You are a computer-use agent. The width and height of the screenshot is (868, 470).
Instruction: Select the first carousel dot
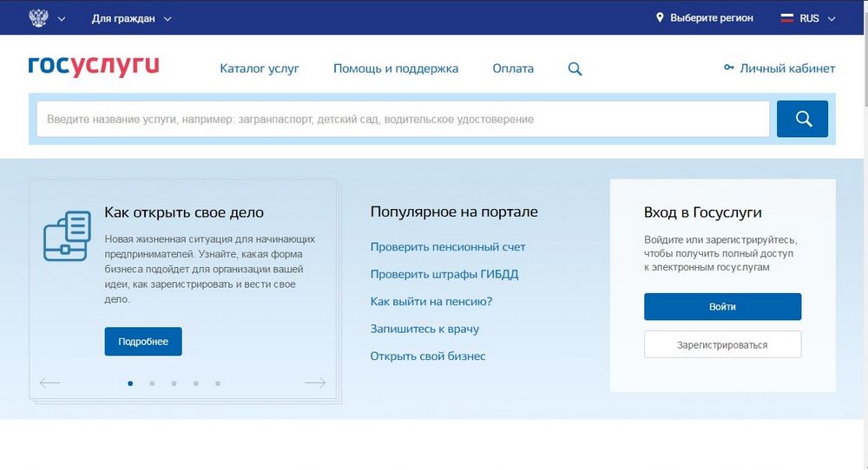[x=130, y=383]
